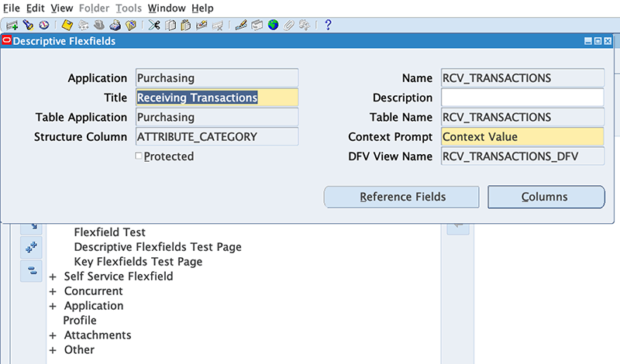Click the Edit Field pencil icon
620x364 pixels.
tap(241, 26)
